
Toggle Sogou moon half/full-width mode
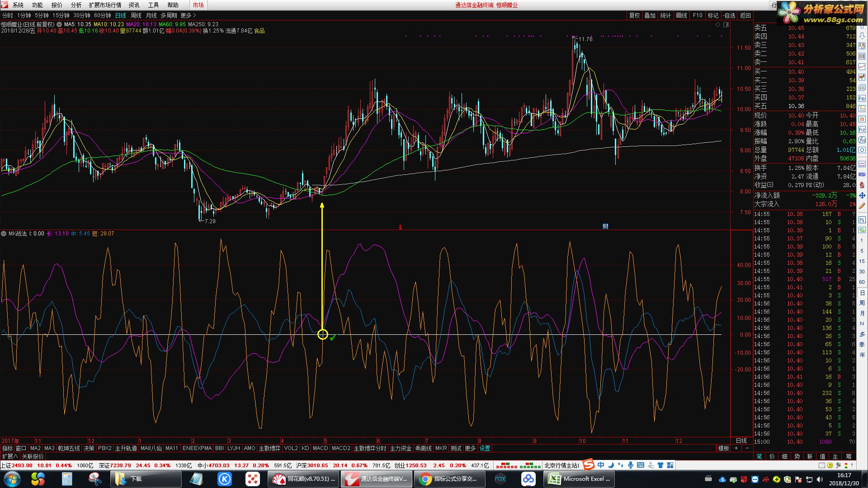[x=611, y=465]
